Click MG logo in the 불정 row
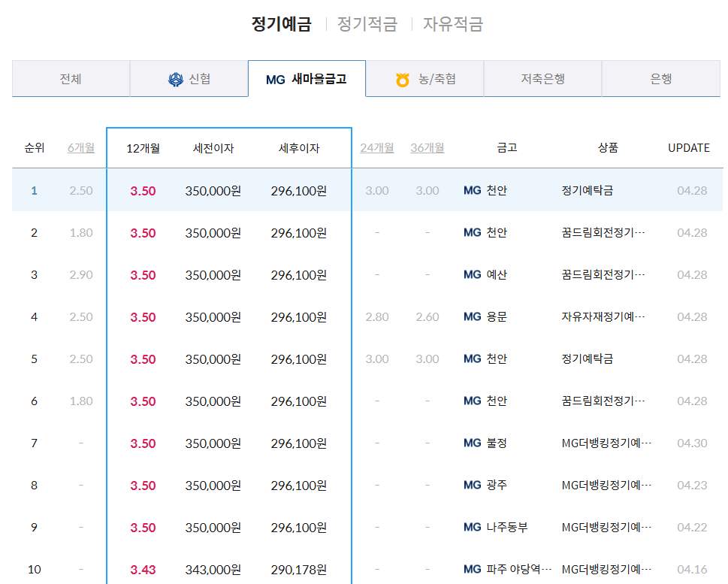 pyautogui.click(x=472, y=443)
